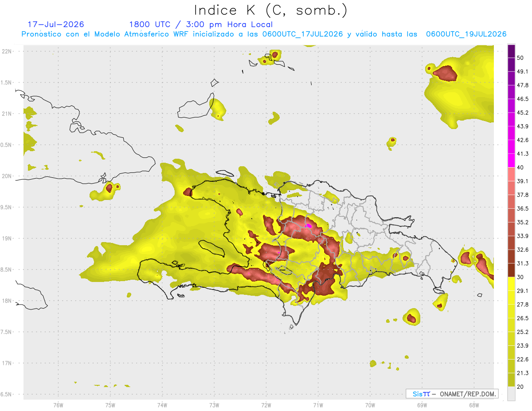Image resolution: width=532 pixels, height=411 pixels.
Task: Click the colorbar label "27.8"
Action: [x=523, y=305]
